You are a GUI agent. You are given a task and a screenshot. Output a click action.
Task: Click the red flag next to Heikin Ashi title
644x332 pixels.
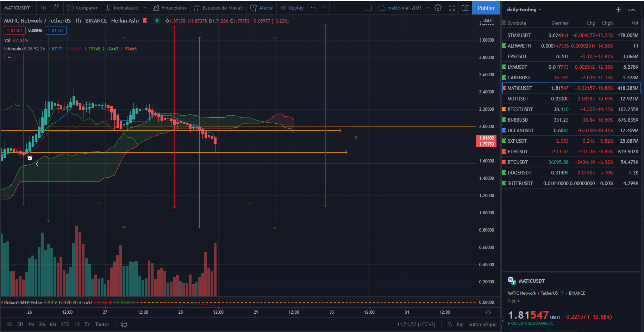pyautogui.click(x=145, y=20)
